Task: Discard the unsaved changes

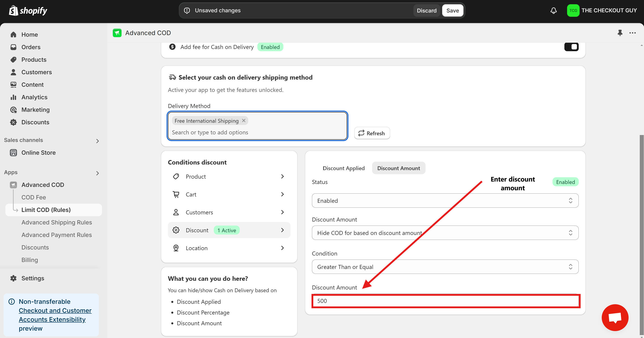Action: click(x=426, y=11)
